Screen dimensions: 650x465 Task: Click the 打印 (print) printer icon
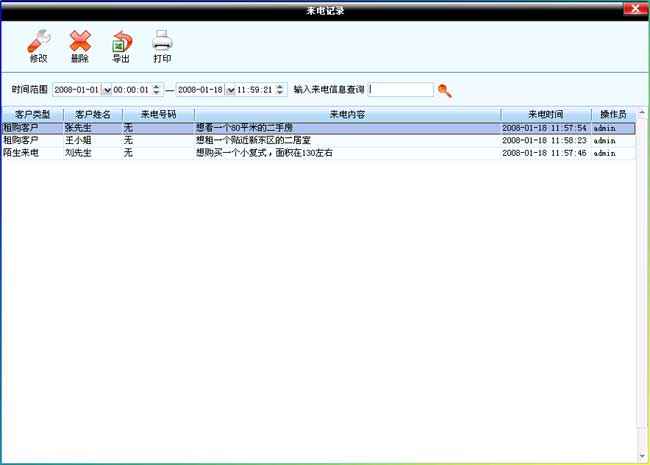point(162,43)
